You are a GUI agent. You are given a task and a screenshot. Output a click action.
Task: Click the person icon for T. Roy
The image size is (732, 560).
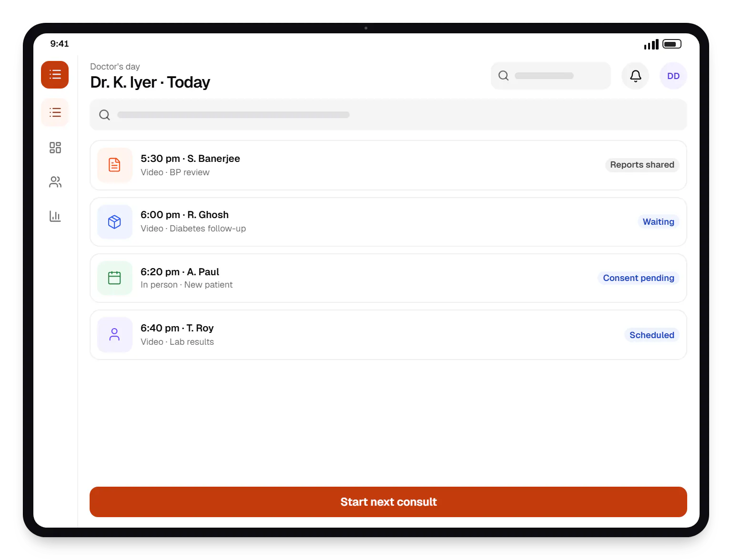[x=114, y=335]
